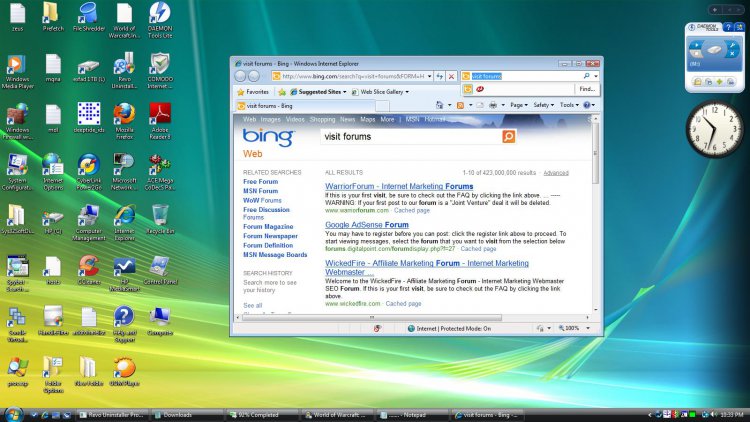Launch CyberLink Power2Go from the desktop

88,172
